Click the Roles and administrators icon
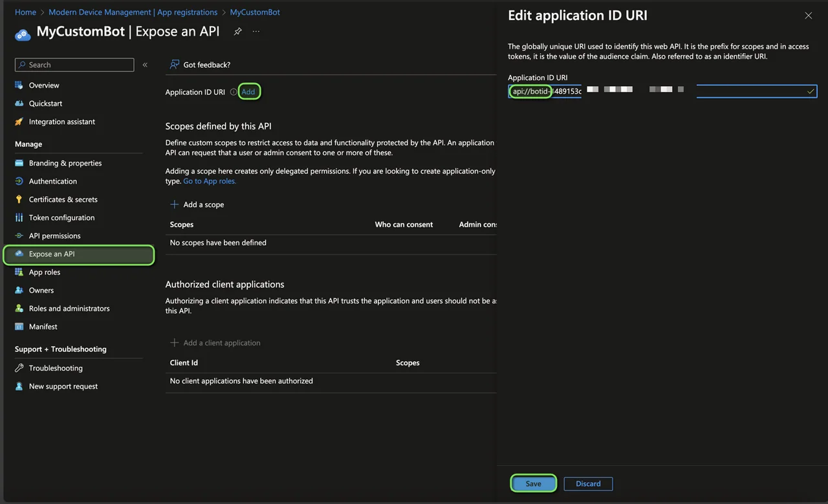The image size is (828, 504). click(x=19, y=309)
